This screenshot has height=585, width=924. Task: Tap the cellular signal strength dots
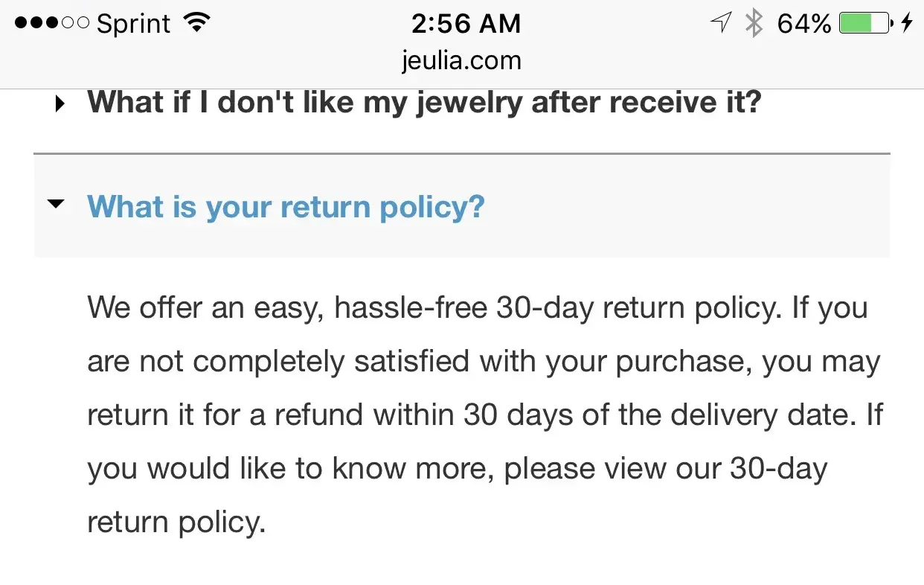point(52,24)
